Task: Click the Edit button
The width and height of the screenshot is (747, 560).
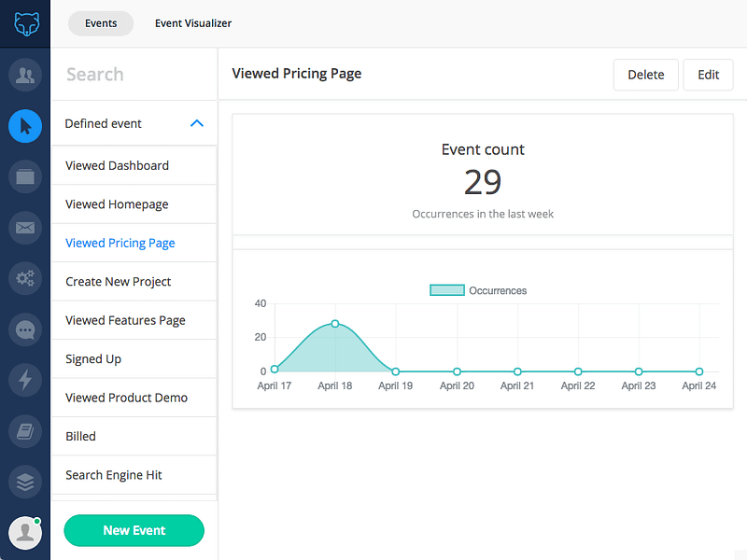Action: coord(708,75)
